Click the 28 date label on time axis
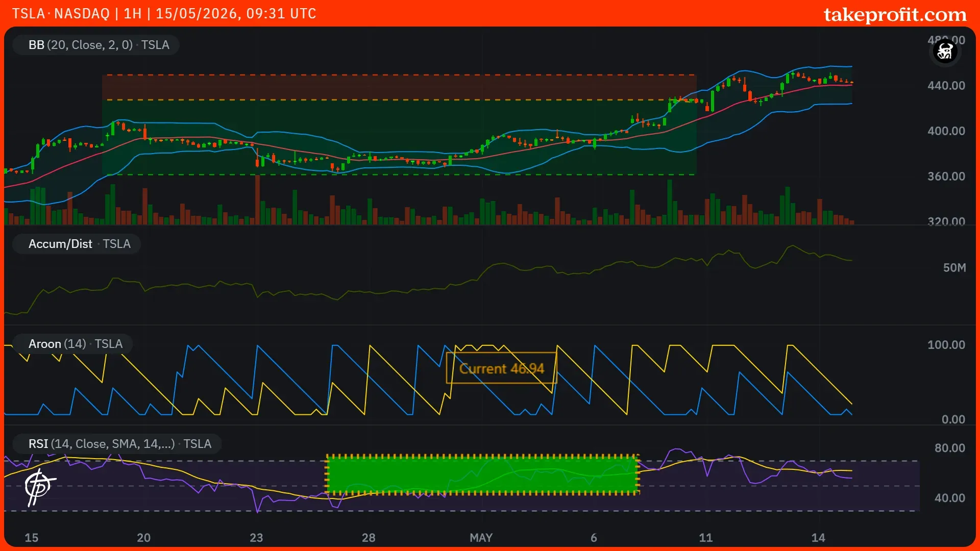 coord(369,538)
